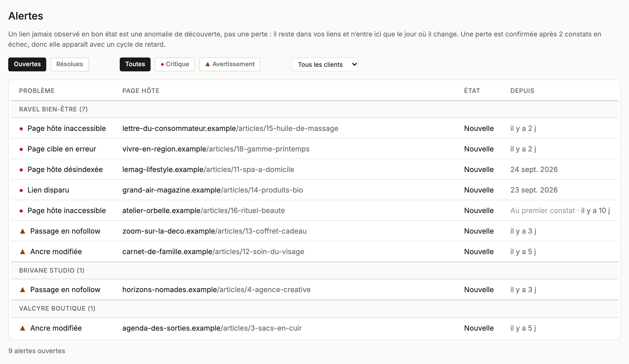629x364 pixels.
Task: Click the red dot on the atelier-orbelle row
Action: click(x=21, y=211)
